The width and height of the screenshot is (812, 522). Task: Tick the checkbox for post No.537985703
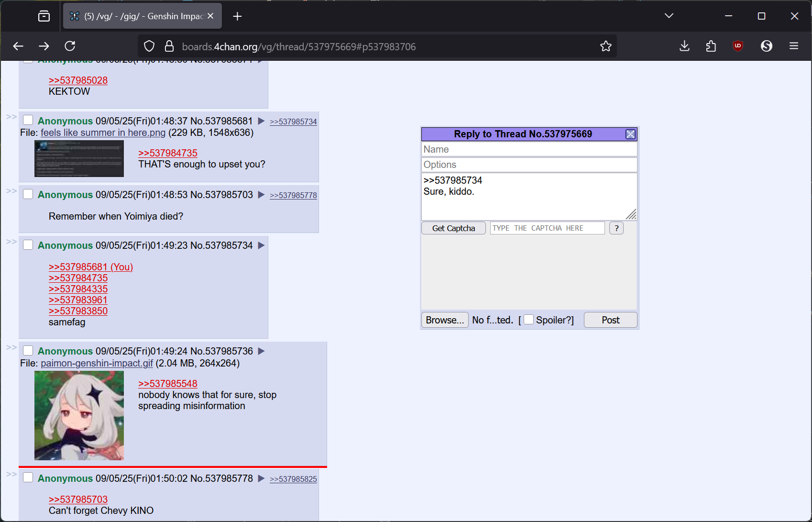point(28,194)
